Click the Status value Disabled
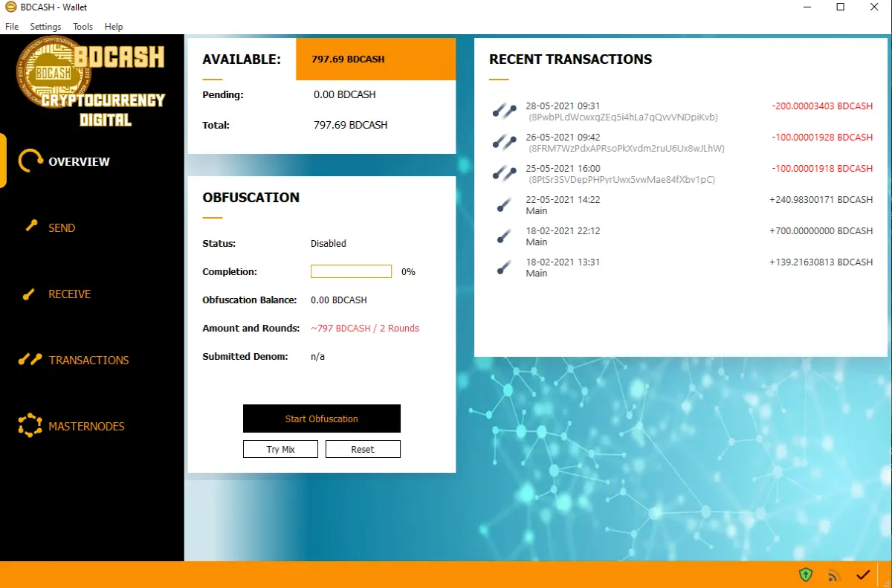892x588 pixels. tap(329, 243)
